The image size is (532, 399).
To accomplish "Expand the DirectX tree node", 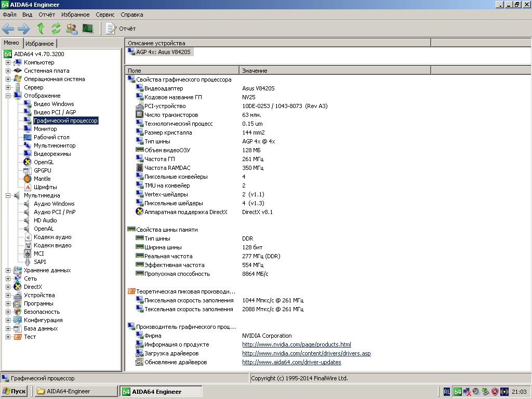I will [8, 287].
